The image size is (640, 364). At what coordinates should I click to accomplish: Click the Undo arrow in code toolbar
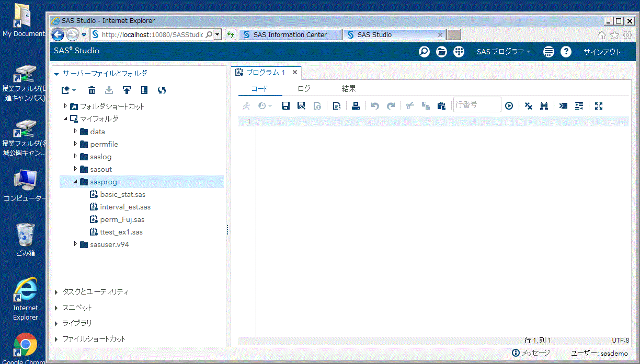[375, 105]
